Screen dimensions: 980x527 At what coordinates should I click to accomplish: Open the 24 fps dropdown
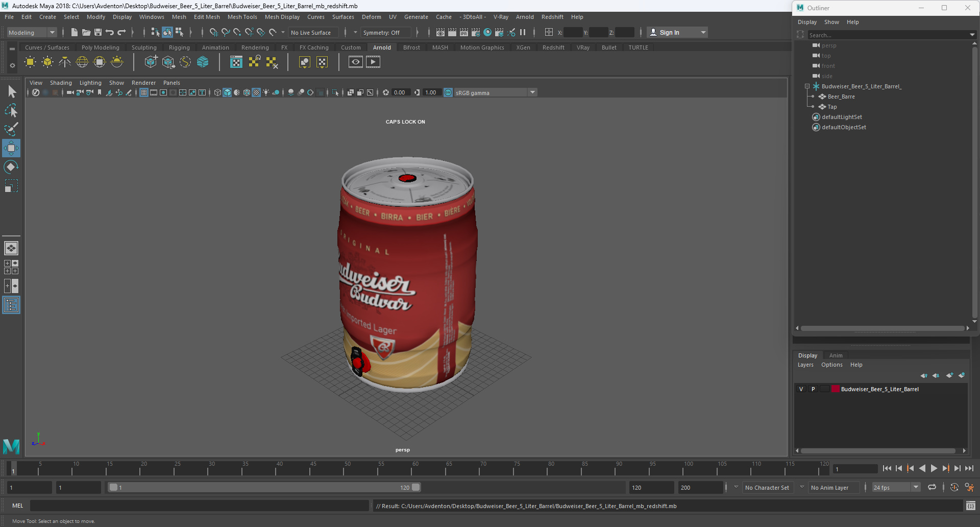point(896,487)
